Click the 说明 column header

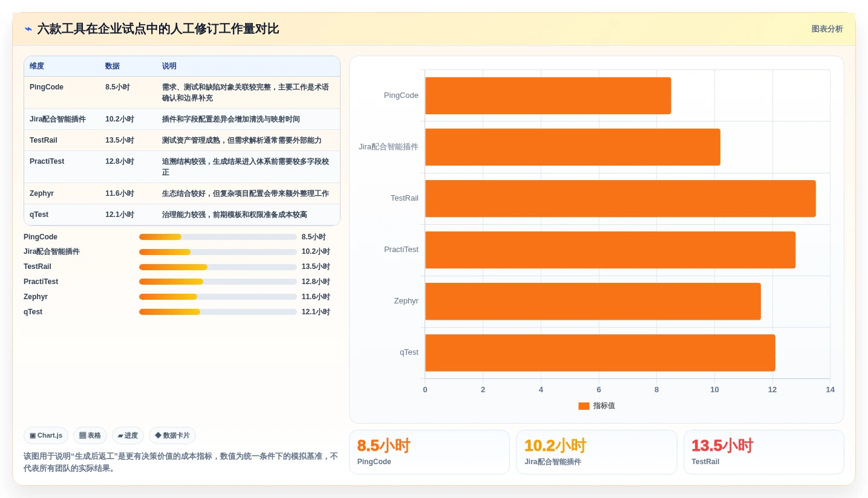[x=169, y=66]
